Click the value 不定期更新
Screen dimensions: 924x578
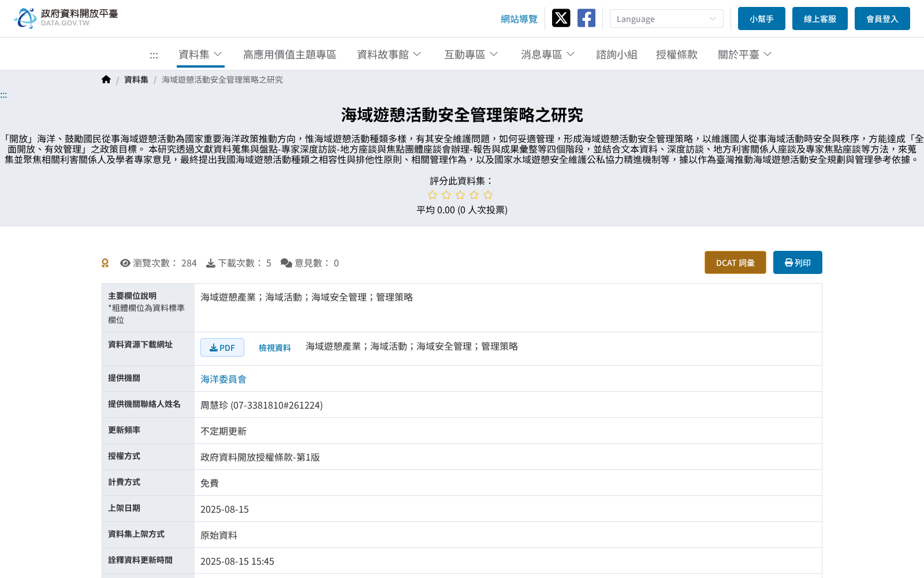(223, 431)
